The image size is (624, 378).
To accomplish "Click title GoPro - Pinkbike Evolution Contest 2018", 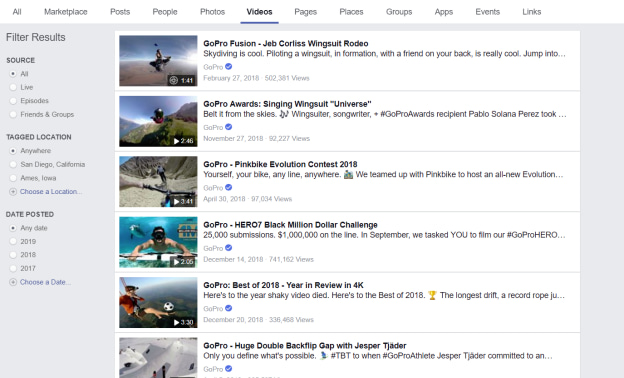I will [x=280, y=164].
